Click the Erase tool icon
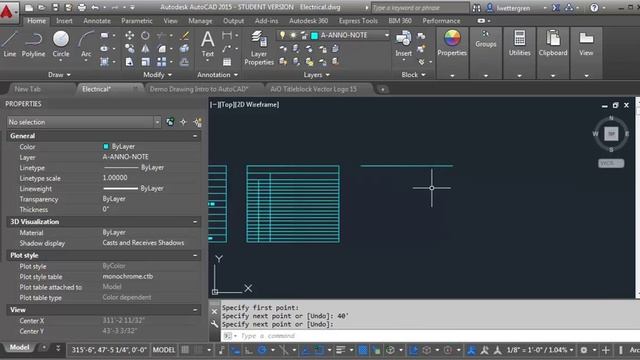 coord(185,36)
